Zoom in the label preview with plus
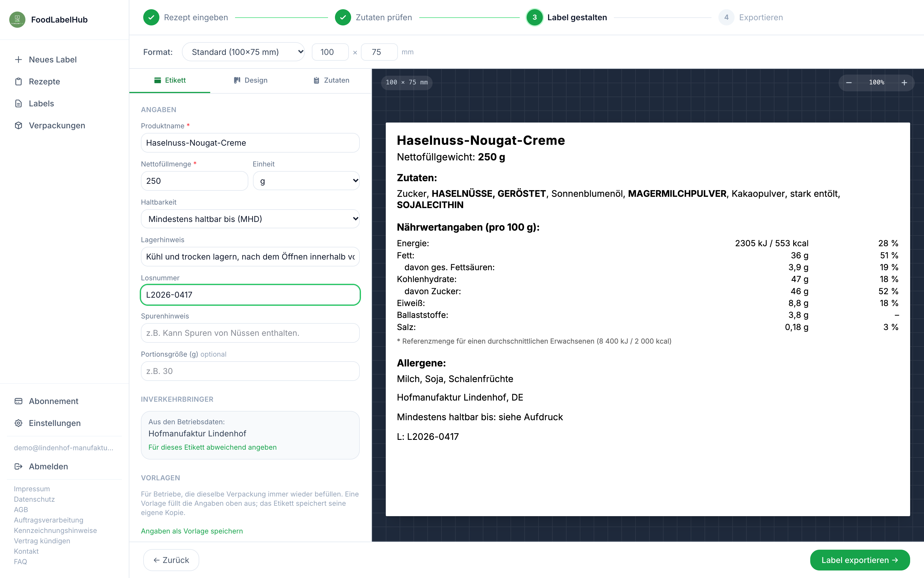 coord(904,83)
